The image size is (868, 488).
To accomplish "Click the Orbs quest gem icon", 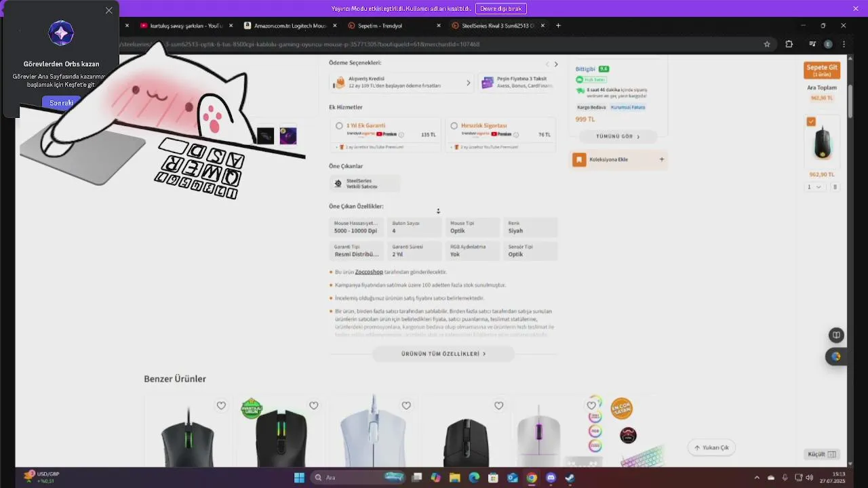I will tap(60, 33).
